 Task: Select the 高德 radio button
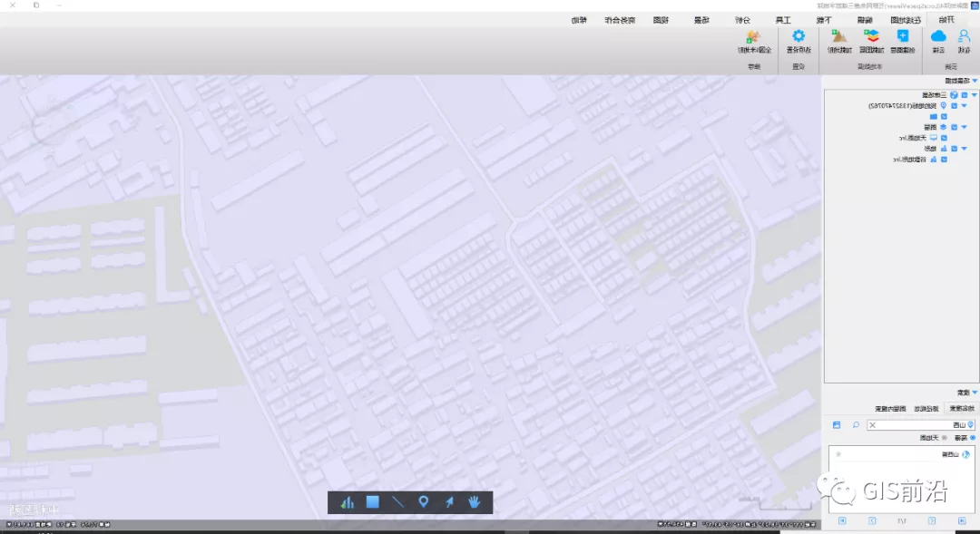point(973,438)
